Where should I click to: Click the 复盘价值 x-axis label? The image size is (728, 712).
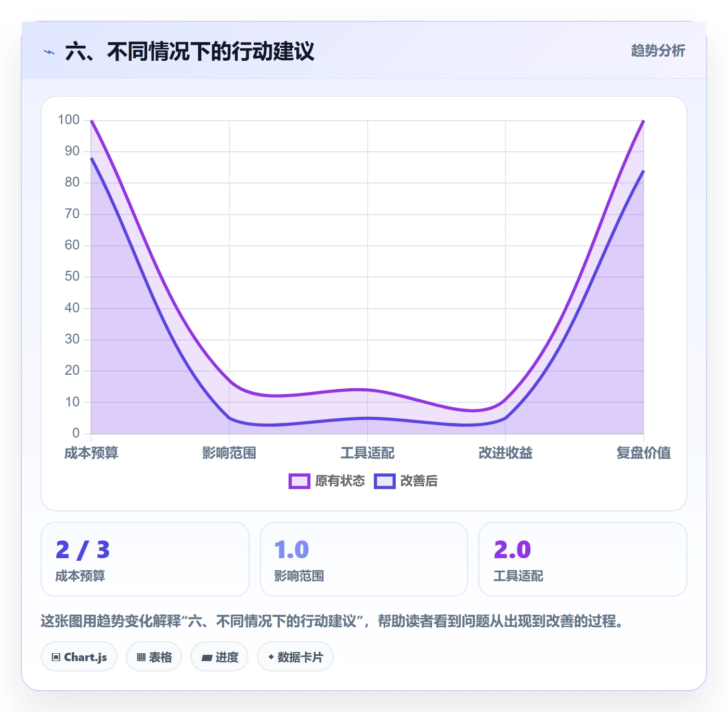point(644,453)
